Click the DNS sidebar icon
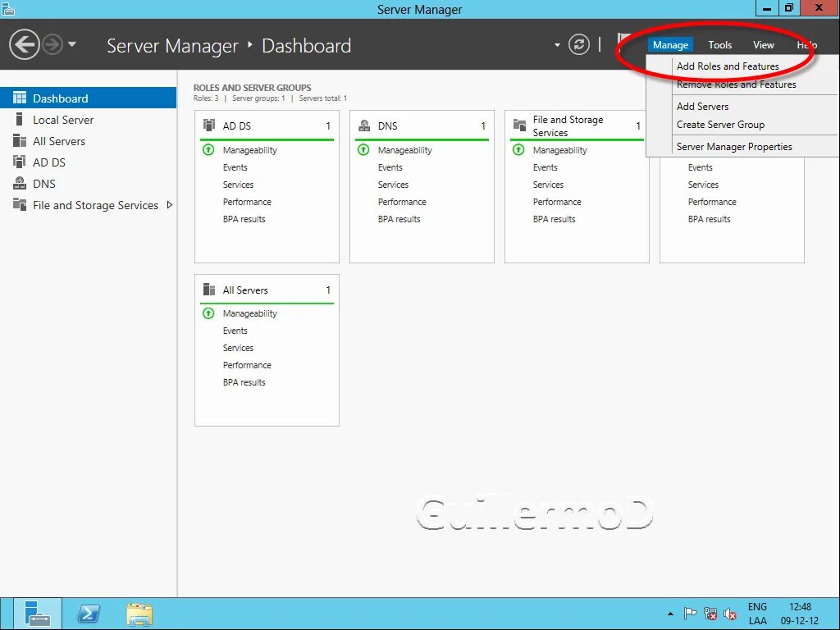The height and width of the screenshot is (630, 840). 20,183
